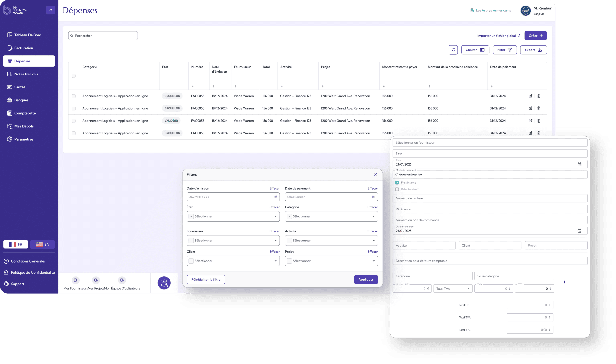
Task: Open the calendar icon in the Date d'échéance field
Action: click(579, 231)
